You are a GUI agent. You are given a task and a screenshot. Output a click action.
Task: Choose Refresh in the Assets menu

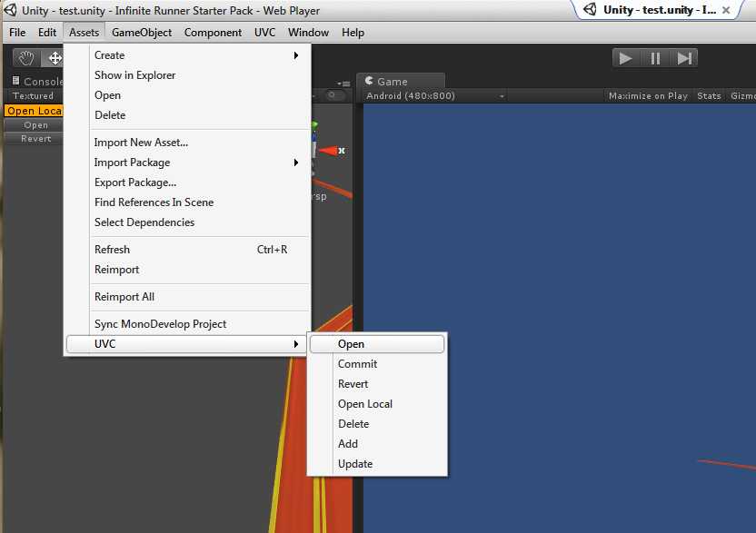coord(187,250)
